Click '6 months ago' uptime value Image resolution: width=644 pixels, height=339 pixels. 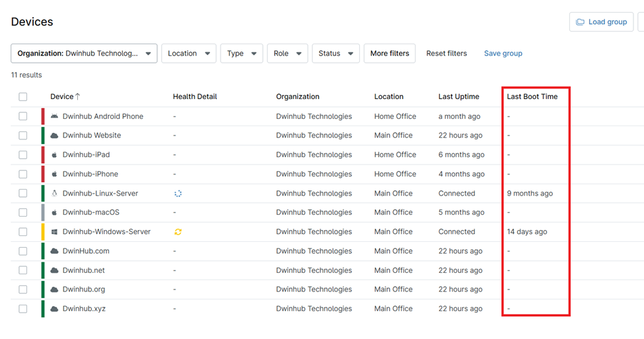click(x=461, y=155)
